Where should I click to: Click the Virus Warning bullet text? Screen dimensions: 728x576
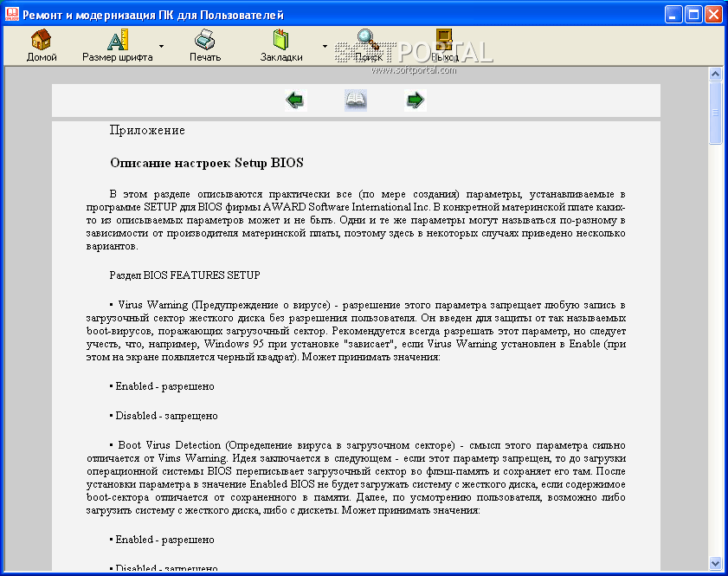356,331
